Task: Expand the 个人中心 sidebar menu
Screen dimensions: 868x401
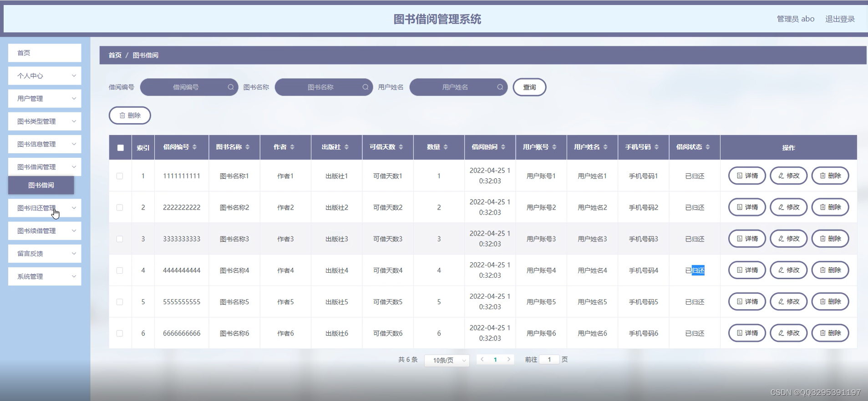Action: point(45,76)
